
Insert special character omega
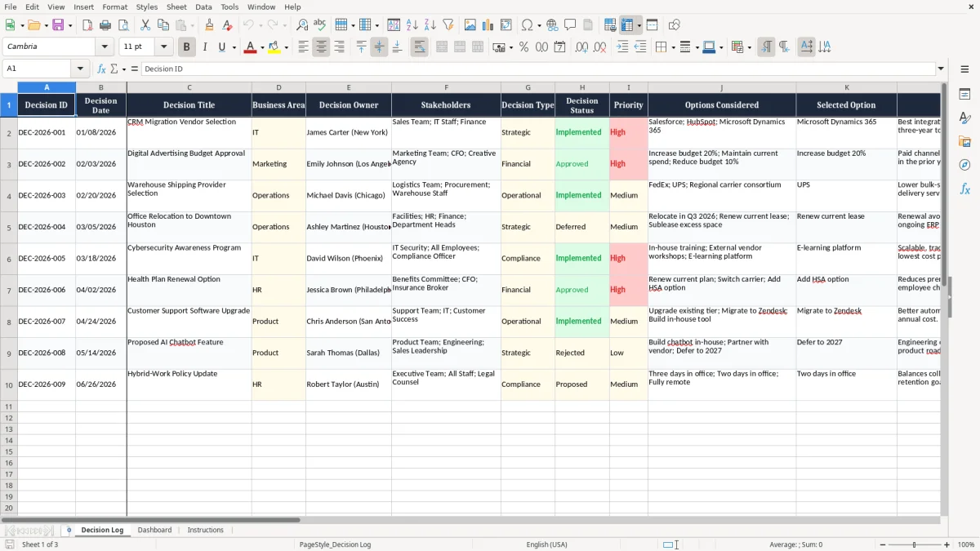click(527, 25)
